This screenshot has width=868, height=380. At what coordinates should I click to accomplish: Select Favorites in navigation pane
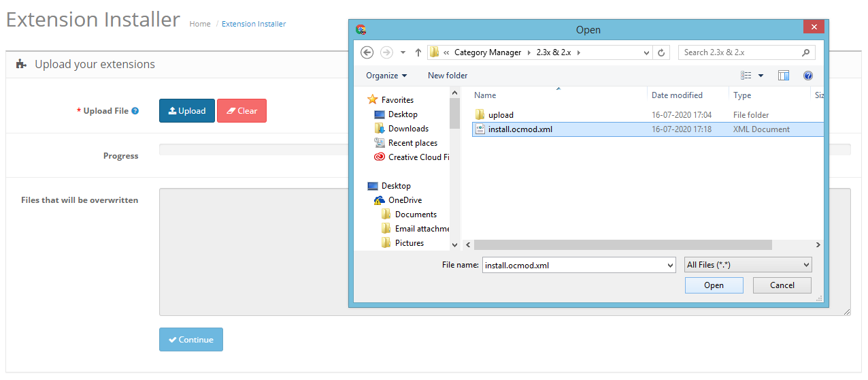pos(397,100)
